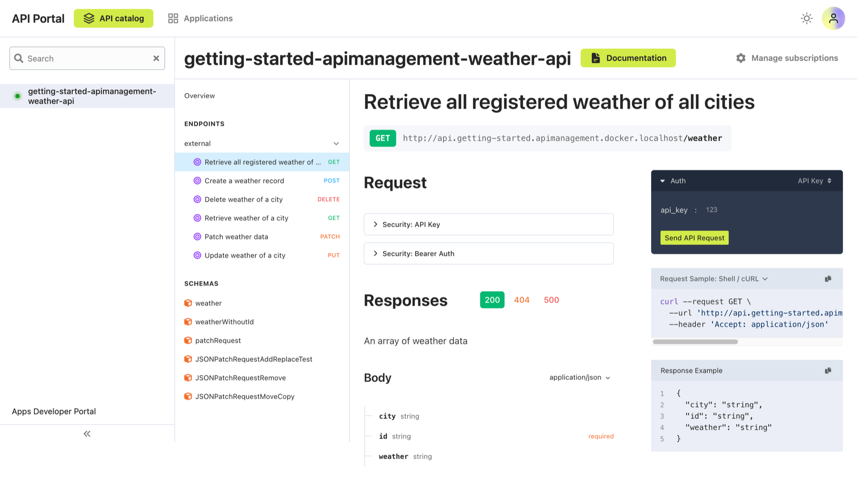
Task: Click the POST label of Create a weather record
Action: [x=332, y=181]
